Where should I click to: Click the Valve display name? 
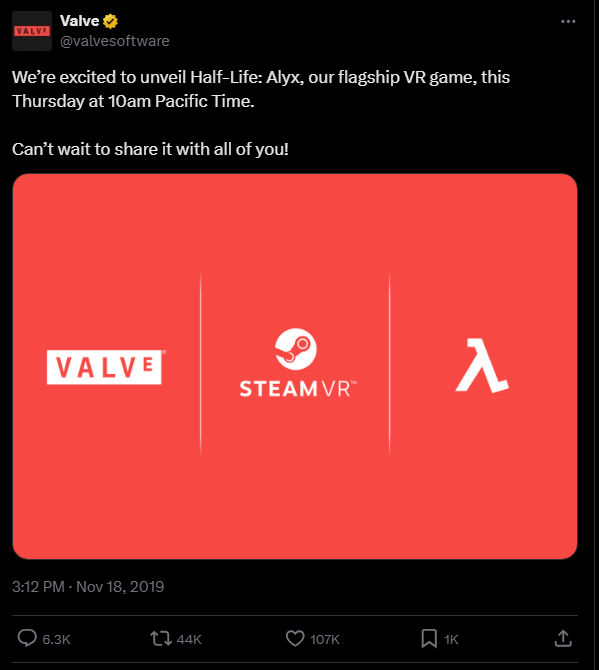(x=79, y=21)
